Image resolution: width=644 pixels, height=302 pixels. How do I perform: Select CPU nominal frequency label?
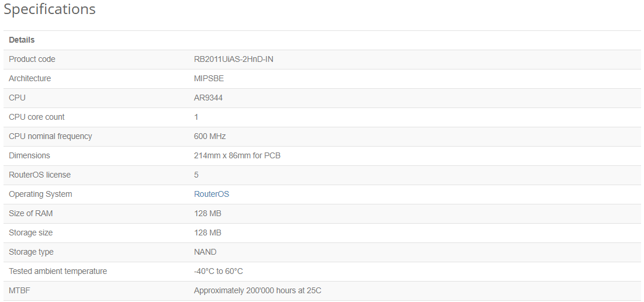pos(50,136)
